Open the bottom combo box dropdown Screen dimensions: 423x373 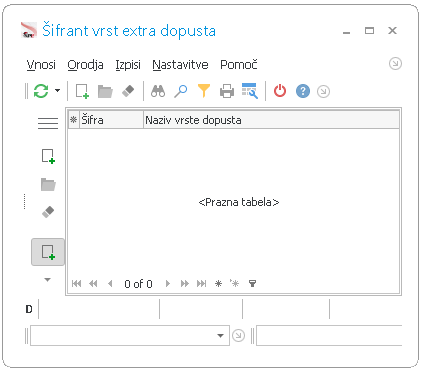[220, 336]
